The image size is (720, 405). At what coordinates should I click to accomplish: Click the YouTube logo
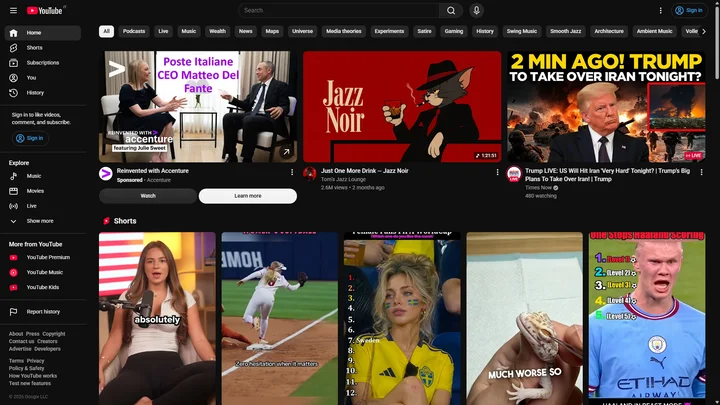45,10
